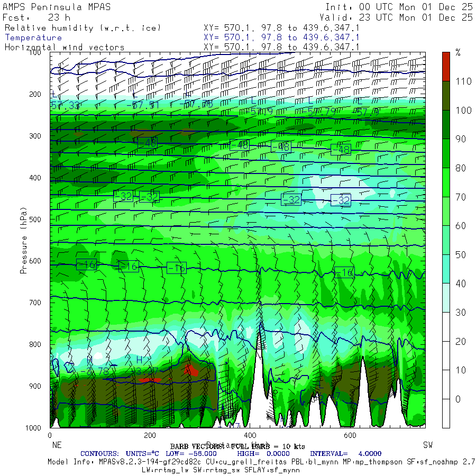This screenshot has width=476, height=476.
Task: Click the 1000 pressure axis tick label
Action: pos(33,428)
